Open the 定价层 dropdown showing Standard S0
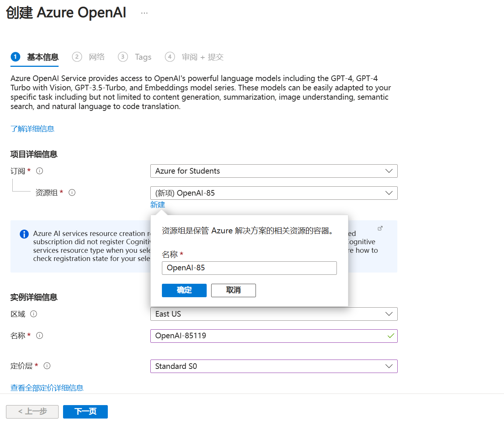This screenshot has width=504, height=426. pos(274,366)
